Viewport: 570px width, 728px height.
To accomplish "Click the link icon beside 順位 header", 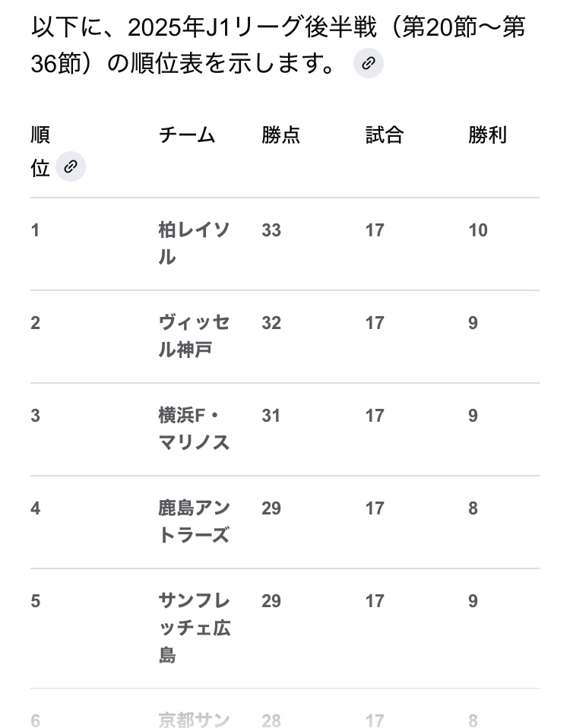I will point(71,166).
